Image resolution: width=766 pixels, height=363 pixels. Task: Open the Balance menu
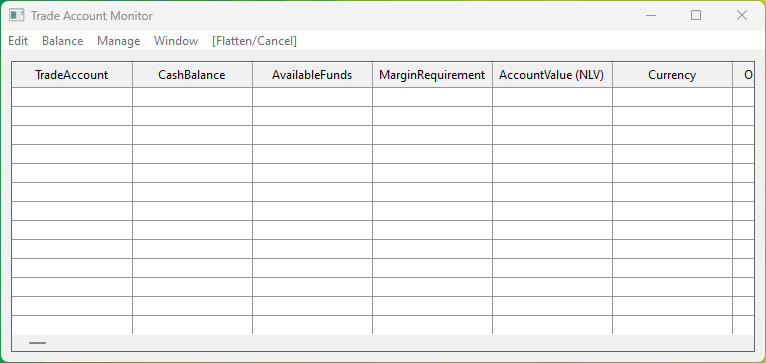63,41
